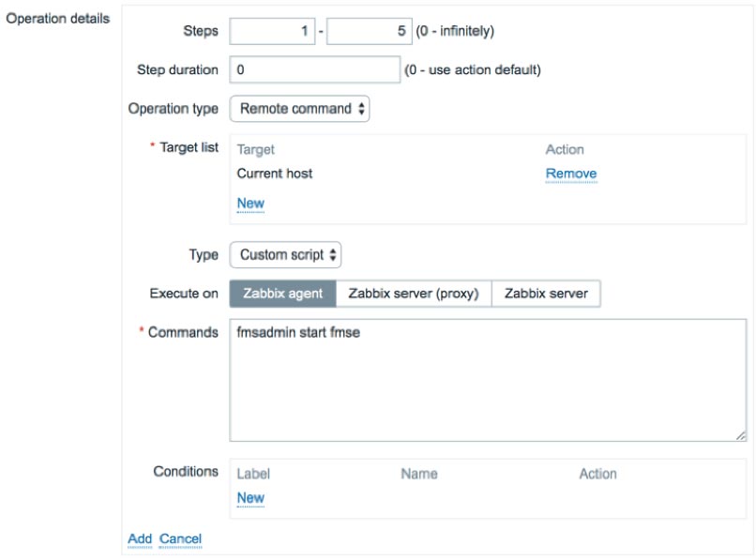The height and width of the screenshot is (560, 756).
Task: Add a New condition
Action: tap(250, 498)
